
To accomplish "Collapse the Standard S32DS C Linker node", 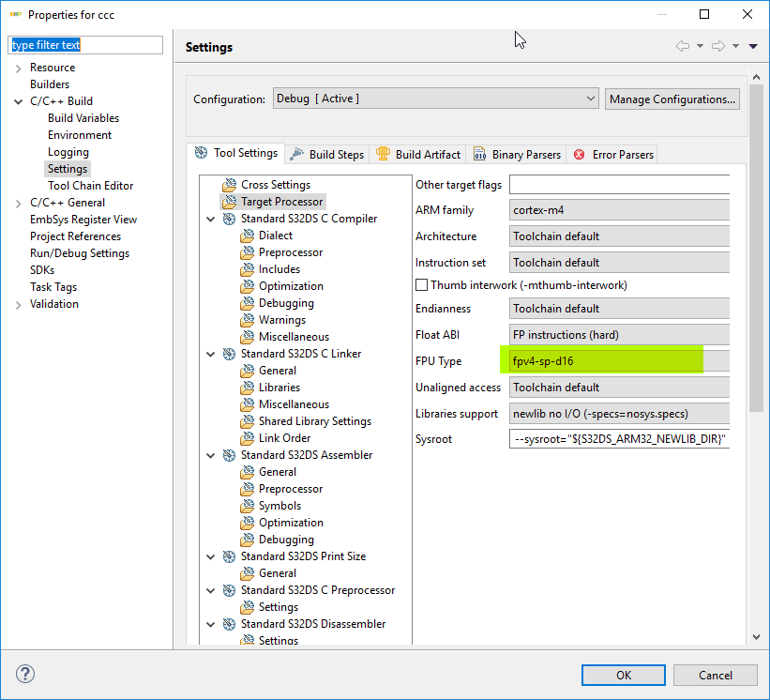I will point(211,354).
